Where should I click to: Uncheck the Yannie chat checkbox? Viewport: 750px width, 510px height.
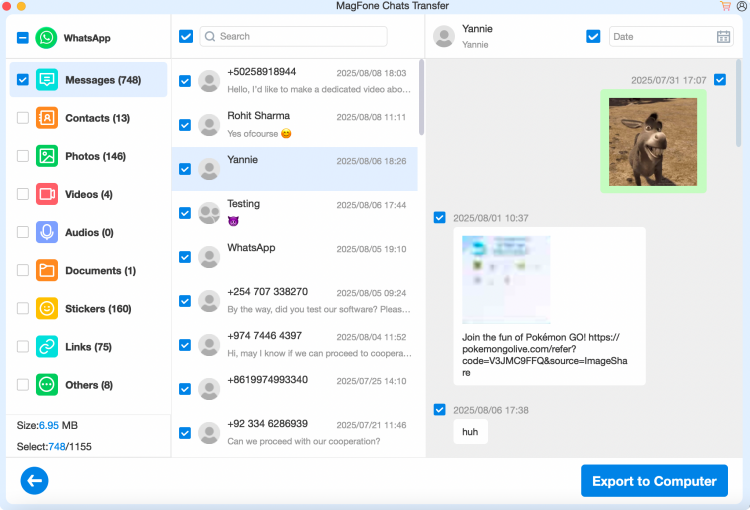[x=185, y=169]
